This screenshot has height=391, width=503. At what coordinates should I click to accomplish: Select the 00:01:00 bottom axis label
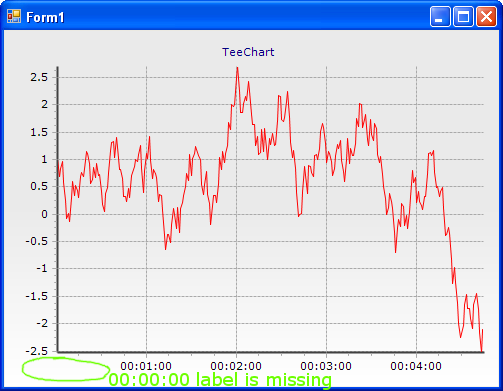pos(146,366)
